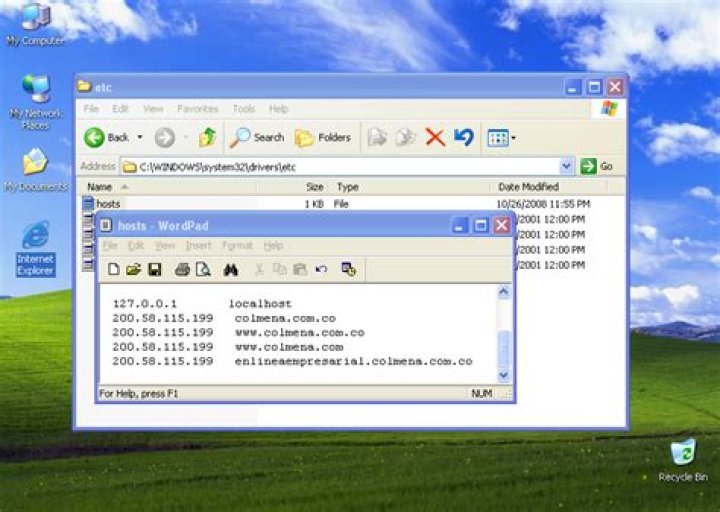Click the Open file icon in WordPad
This screenshot has height=512, width=720.
point(133,269)
